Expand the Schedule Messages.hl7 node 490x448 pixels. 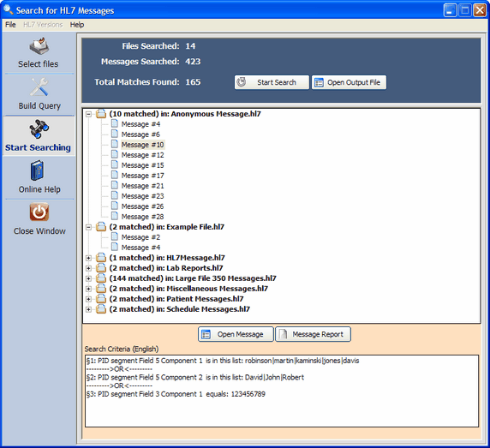pyautogui.click(x=89, y=309)
